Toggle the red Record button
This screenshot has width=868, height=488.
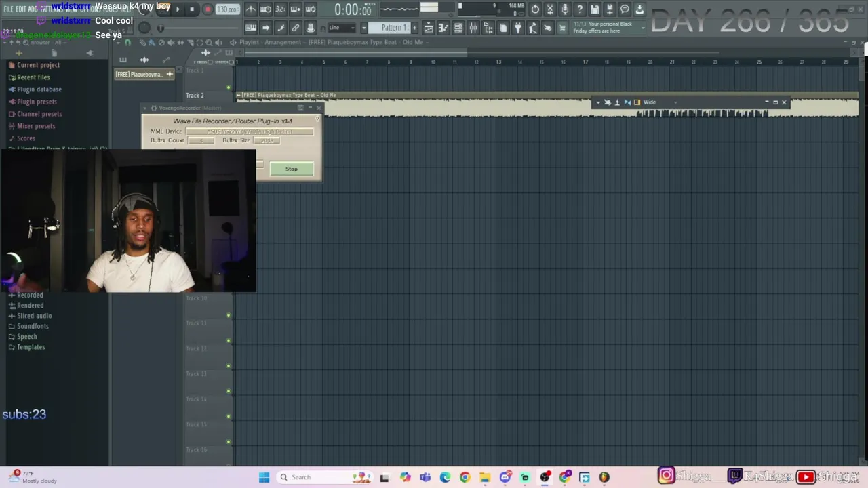pyautogui.click(x=208, y=9)
